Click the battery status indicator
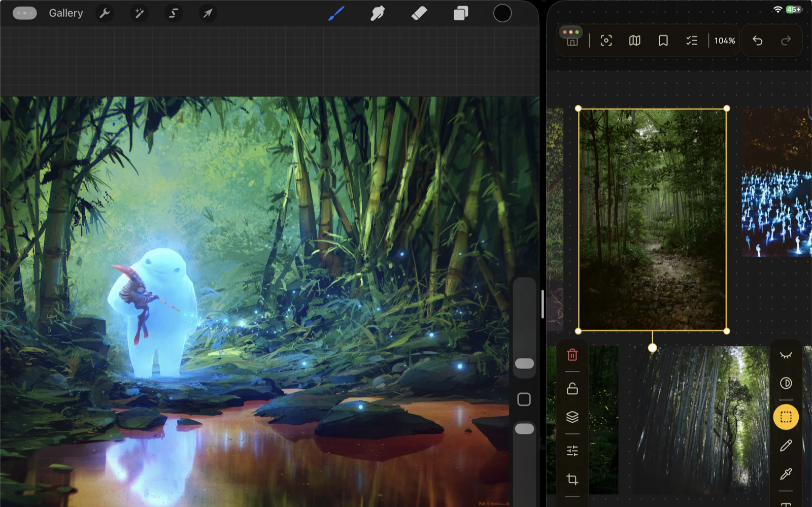812x507 pixels. pos(793,9)
